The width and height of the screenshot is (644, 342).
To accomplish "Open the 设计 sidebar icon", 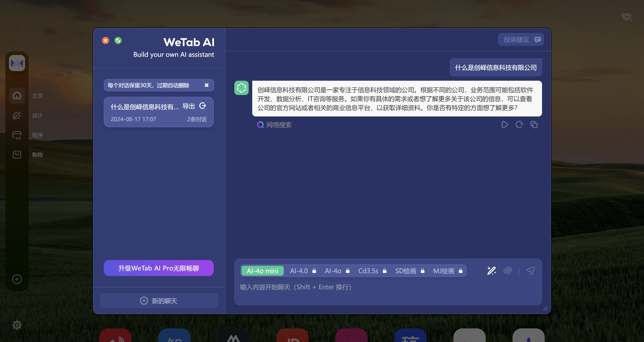I will click(17, 115).
